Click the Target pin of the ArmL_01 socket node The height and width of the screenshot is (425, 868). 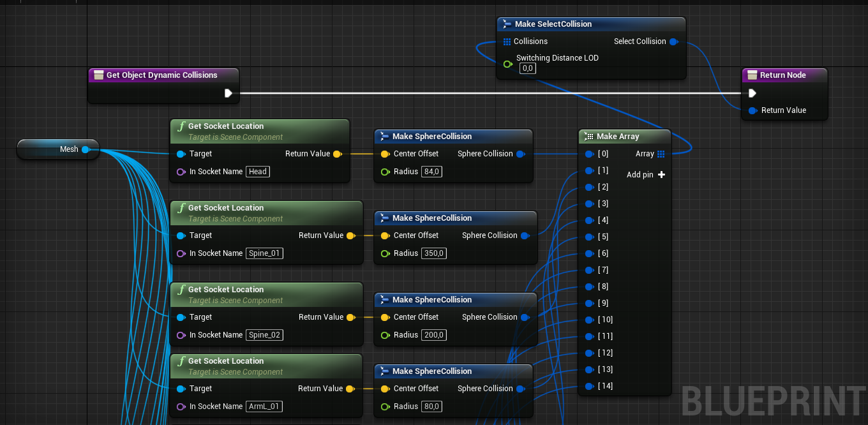point(181,389)
